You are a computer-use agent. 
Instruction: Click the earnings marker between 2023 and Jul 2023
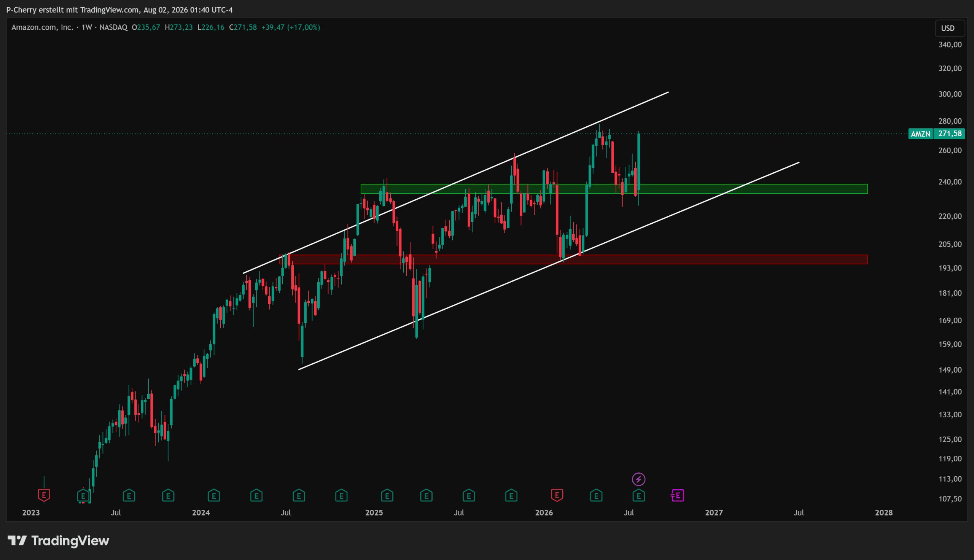83,495
